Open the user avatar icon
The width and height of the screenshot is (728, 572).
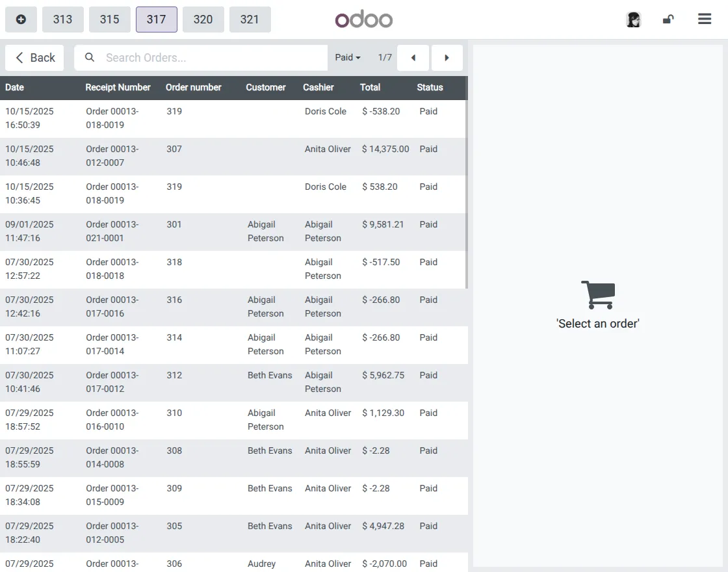[633, 19]
